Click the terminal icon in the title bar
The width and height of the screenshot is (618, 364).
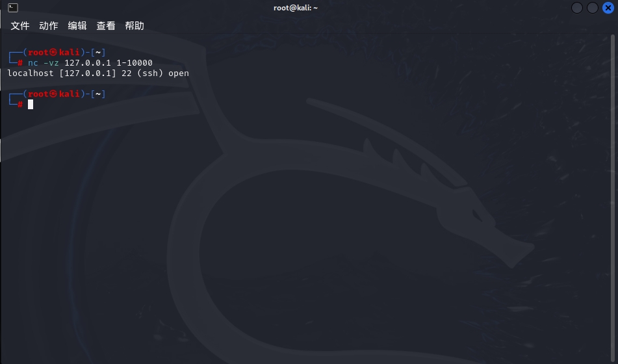[x=13, y=8]
